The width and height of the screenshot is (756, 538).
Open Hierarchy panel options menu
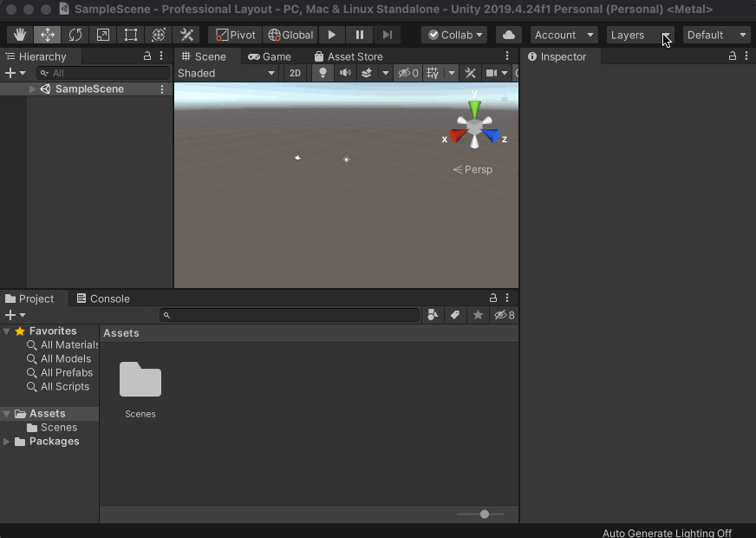161,56
